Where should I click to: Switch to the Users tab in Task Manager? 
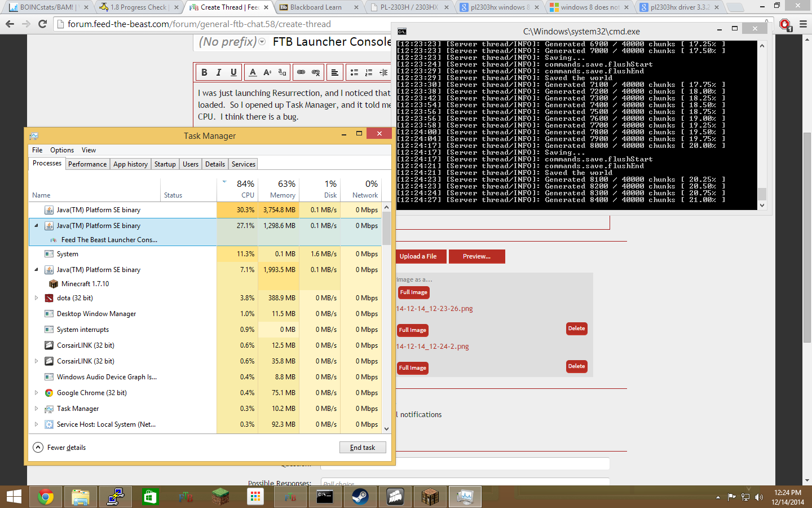(191, 164)
